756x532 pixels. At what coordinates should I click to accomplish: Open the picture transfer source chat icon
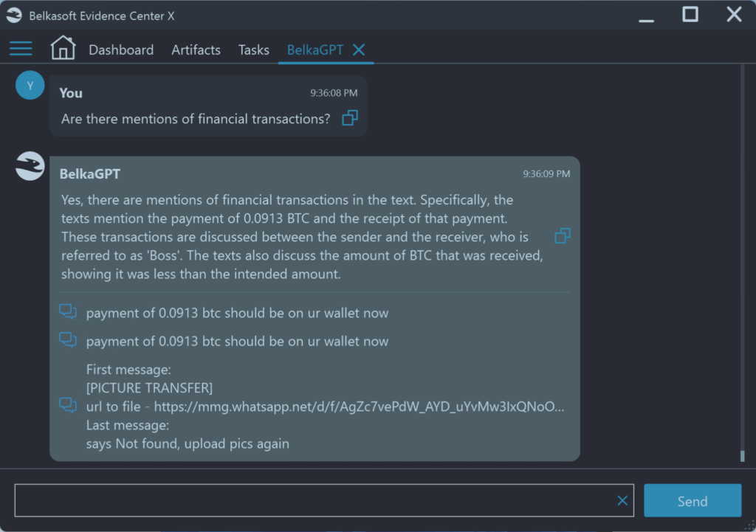click(x=68, y=406)
